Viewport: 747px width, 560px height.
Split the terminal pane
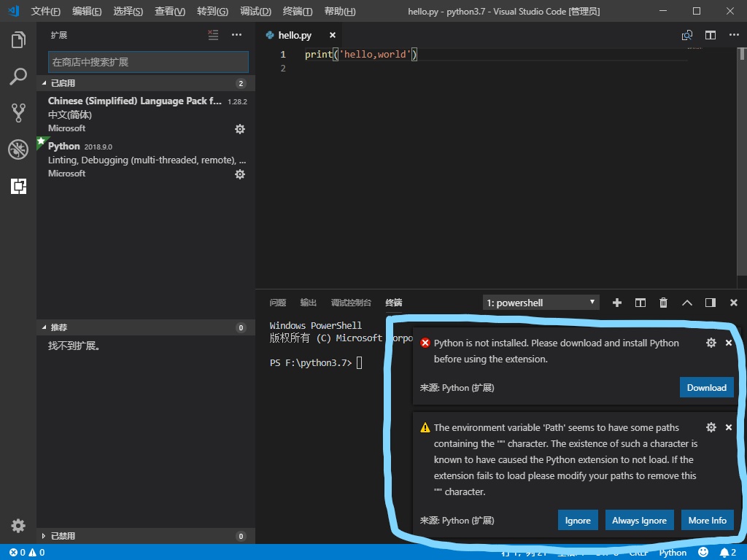(x=640, y=303)
